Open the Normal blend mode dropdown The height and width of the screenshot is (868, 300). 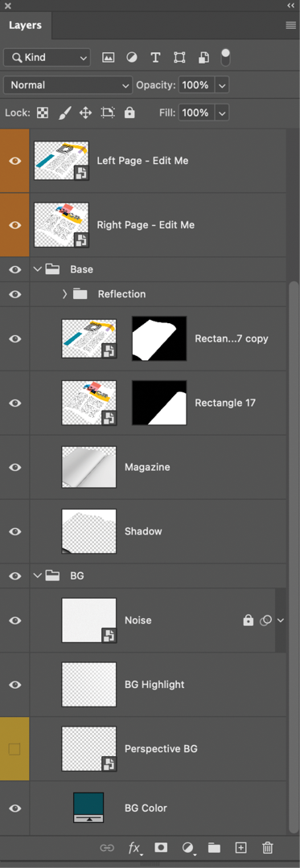(68, 85)
